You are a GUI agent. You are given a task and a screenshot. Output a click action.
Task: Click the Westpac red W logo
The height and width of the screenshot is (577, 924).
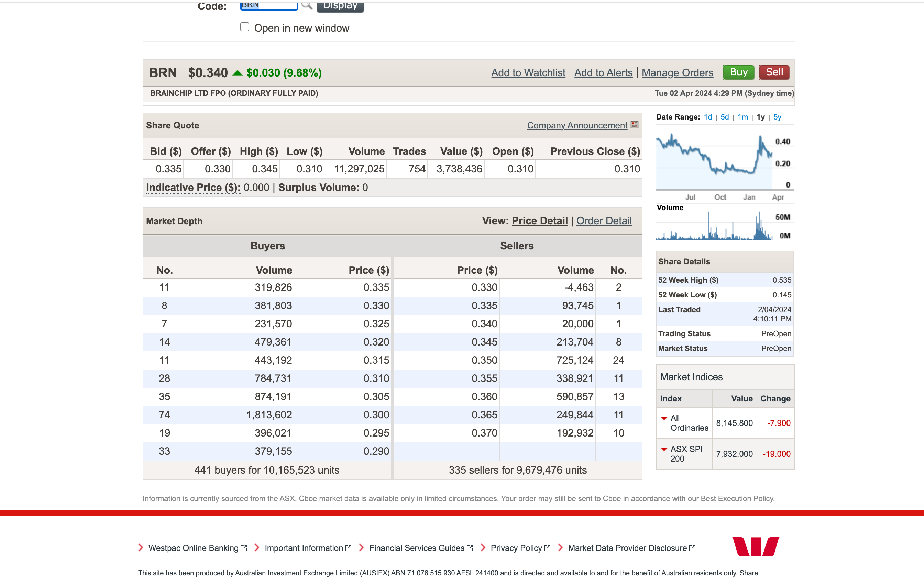[x=755, y=546]
